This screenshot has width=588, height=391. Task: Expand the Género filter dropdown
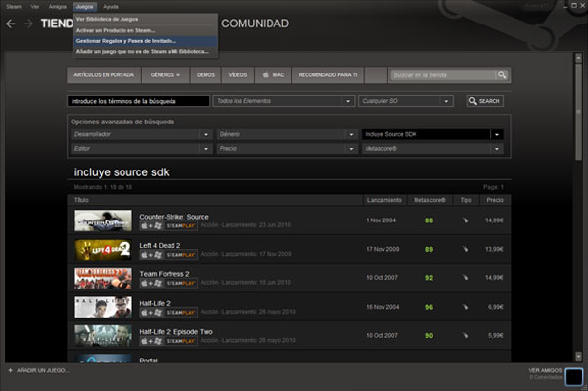pos(286,134)
